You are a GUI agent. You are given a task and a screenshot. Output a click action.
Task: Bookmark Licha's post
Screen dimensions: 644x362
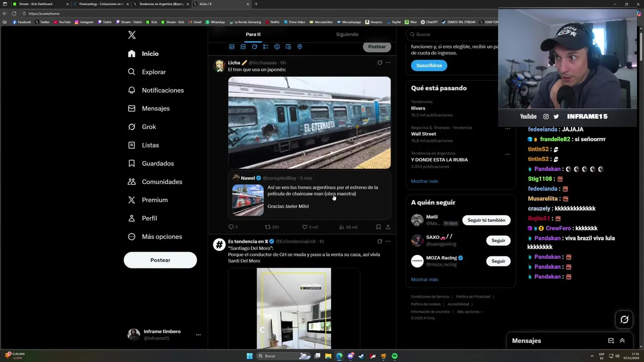[378, 227]
